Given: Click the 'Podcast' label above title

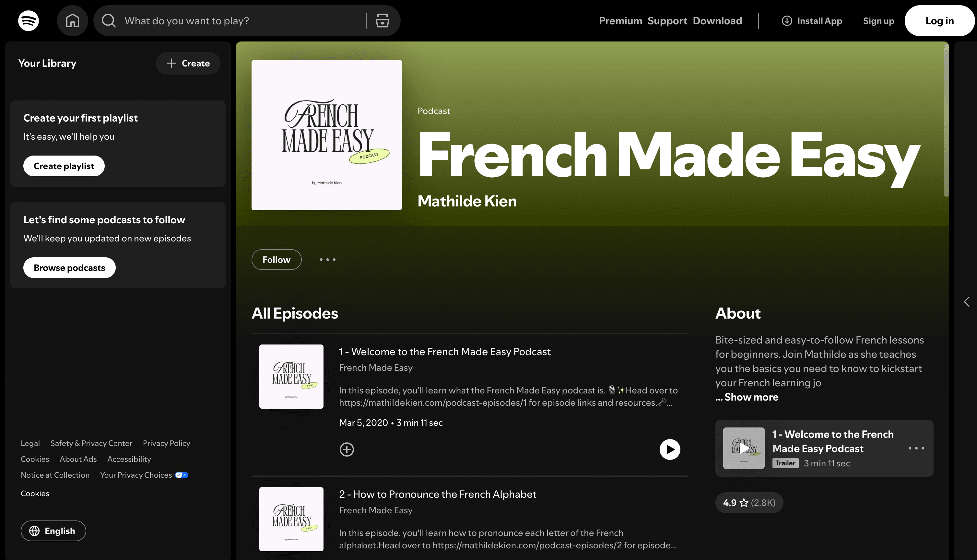Looking at the screenshot, I should point(434,111).
